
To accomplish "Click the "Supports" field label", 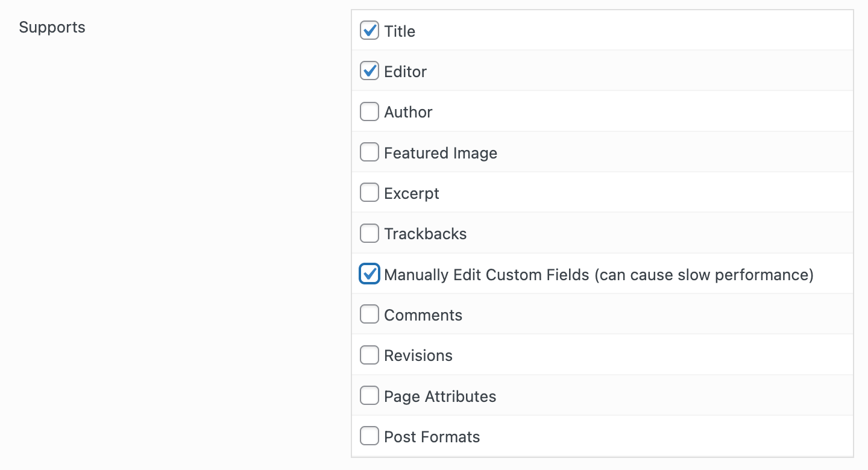I will point(52,28).
